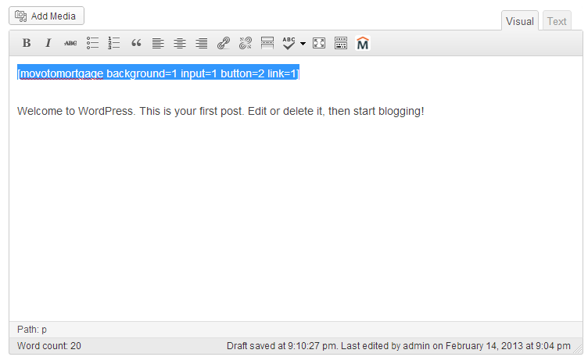The height and width of the screenshot is (364, 588).
Task: Click the highlighted movotomortgage shortcode text
Action: pos(158,73)
